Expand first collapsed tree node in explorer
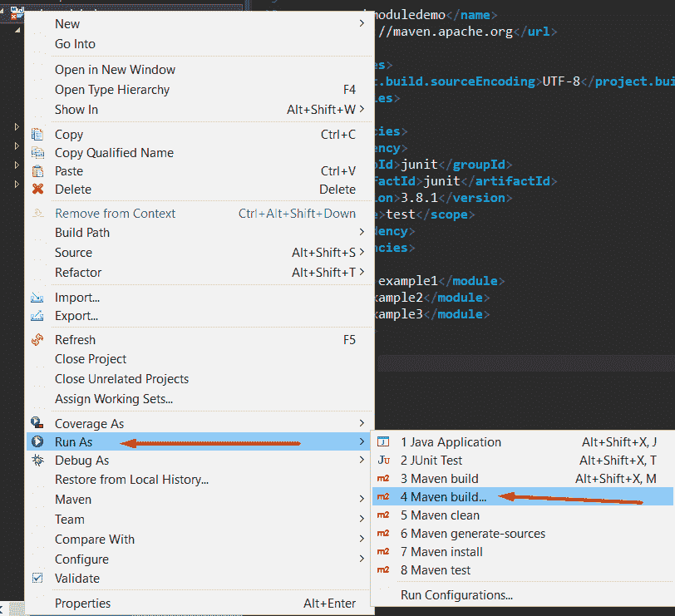This screenshot has width=675, height=616. (x=17, y=126)
